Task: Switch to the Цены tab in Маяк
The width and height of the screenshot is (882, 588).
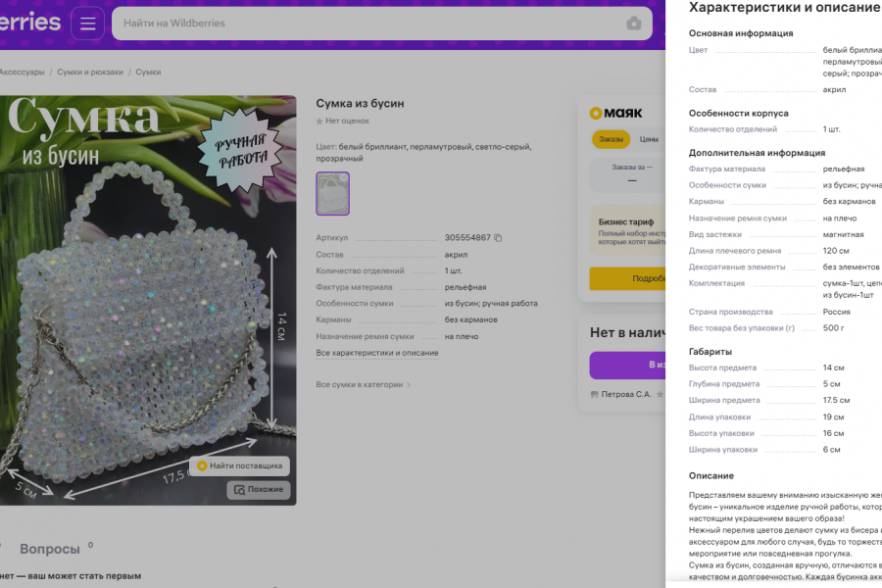Action: [x=649, y=139]
